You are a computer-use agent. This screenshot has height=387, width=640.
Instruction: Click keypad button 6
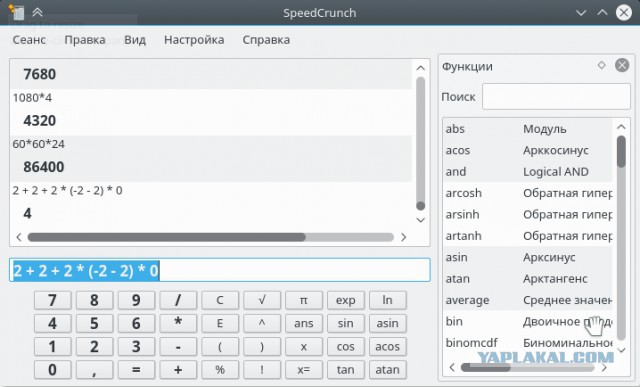136,323
